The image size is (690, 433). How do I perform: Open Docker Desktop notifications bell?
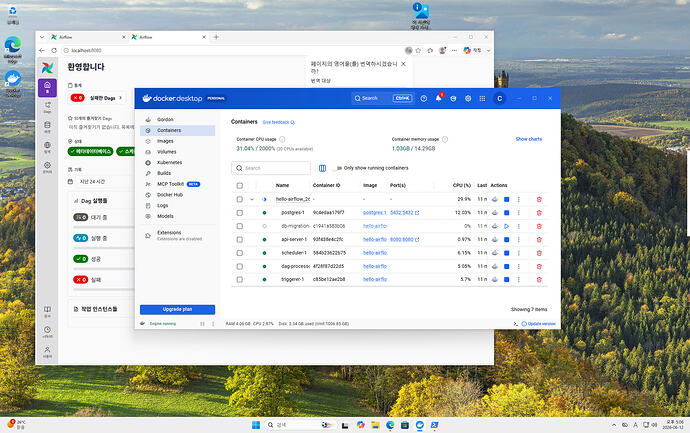coord(439,98)
